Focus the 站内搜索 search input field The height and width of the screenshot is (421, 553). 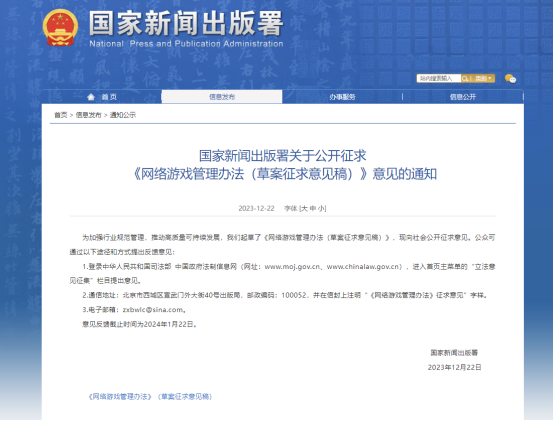coord(439,78)
